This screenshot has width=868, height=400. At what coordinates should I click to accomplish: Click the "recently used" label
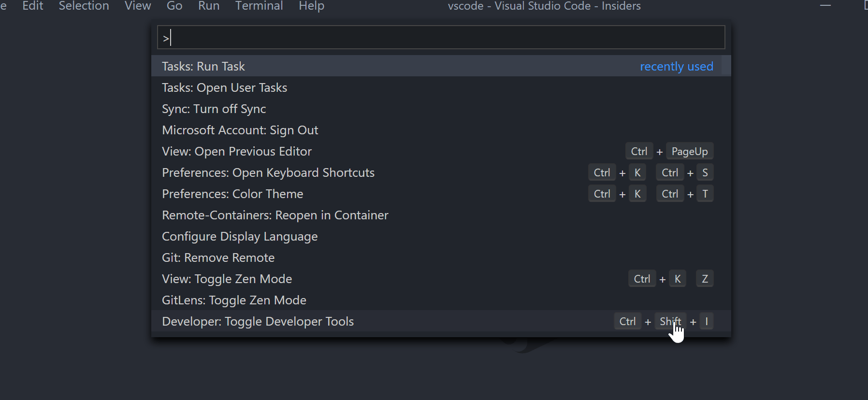(677, 66)
